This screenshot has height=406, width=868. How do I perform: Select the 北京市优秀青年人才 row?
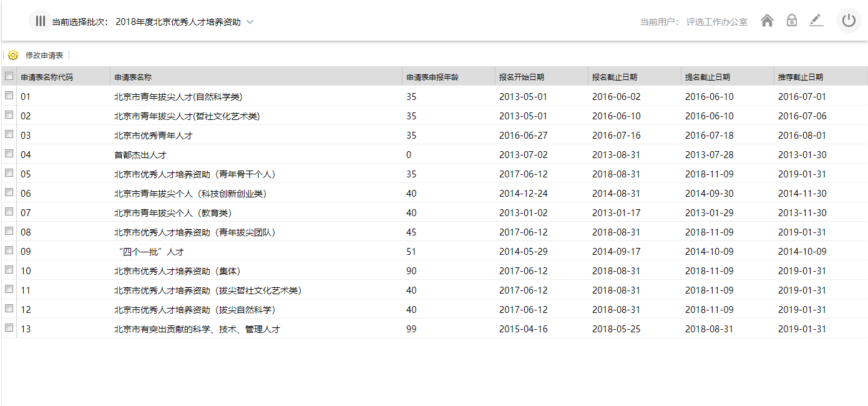(x=434, y=135)
